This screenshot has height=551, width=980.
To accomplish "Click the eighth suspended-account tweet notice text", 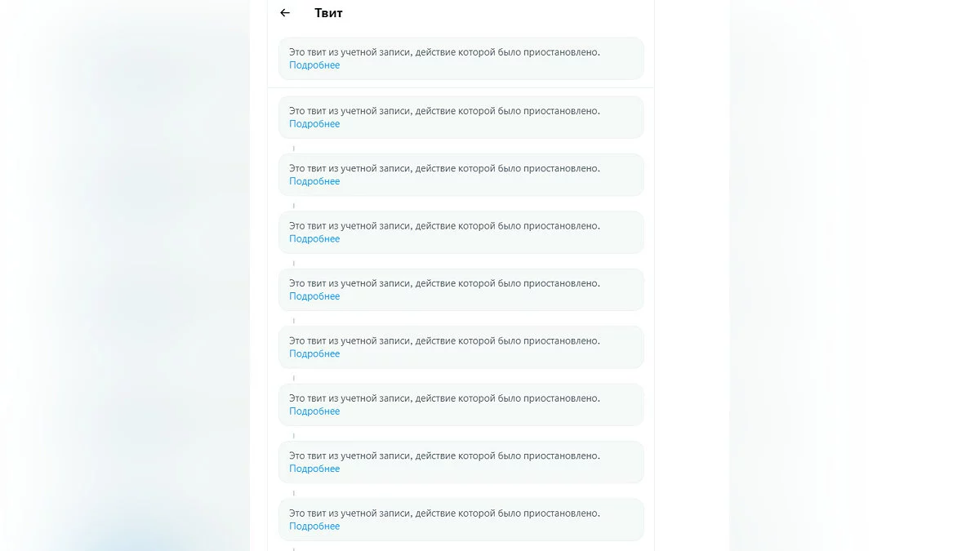I will (444, 455).
